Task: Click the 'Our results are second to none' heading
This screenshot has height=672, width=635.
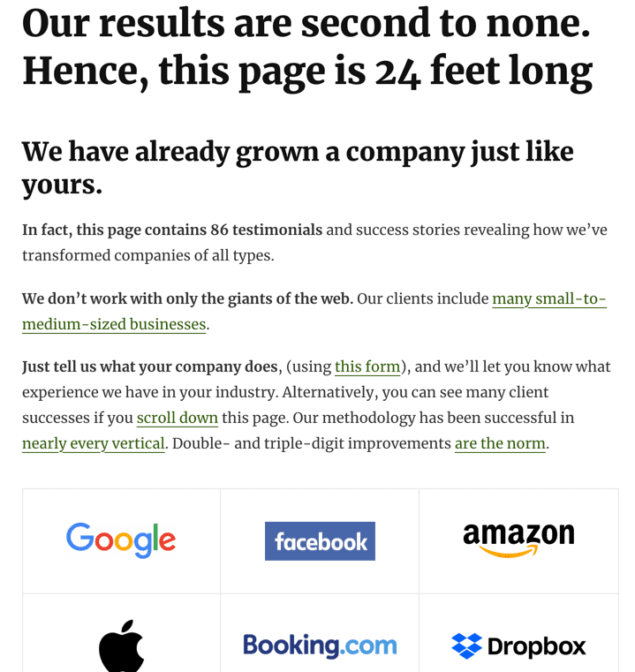Action: coord(306,22)
